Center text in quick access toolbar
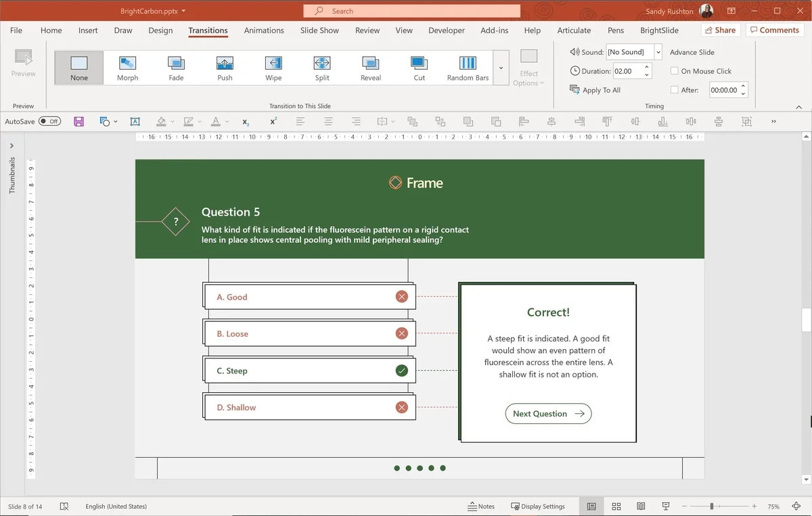The image size is (812, 516). click(328, 121)
